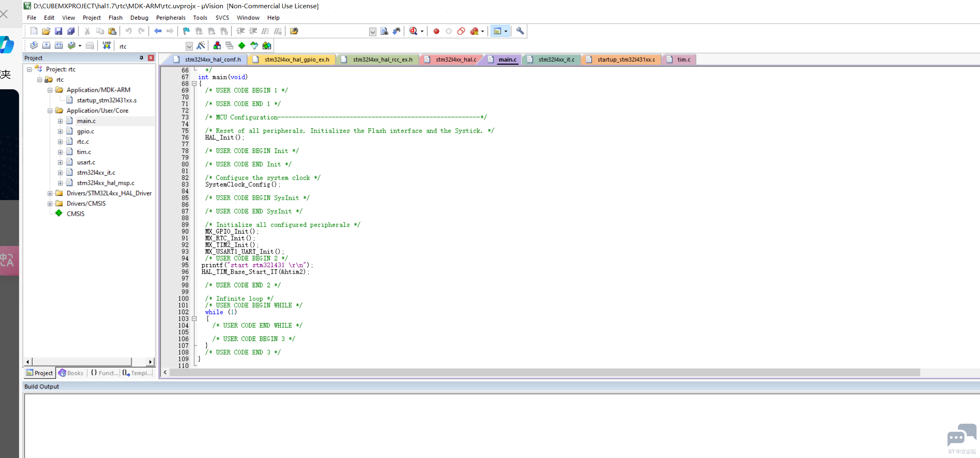Insert or remove a bookmark
980x458 pixels.
pyautogui.click(x=186, y=31)
